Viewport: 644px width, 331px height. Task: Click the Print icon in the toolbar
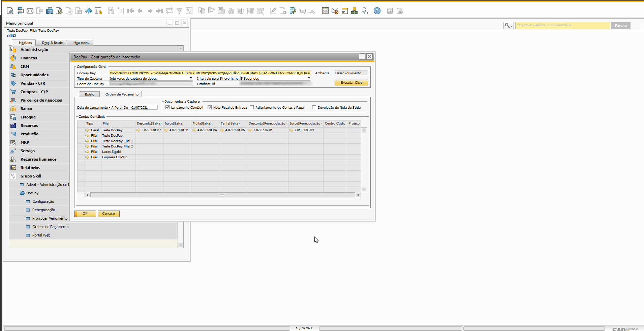[x=20, y=11]
